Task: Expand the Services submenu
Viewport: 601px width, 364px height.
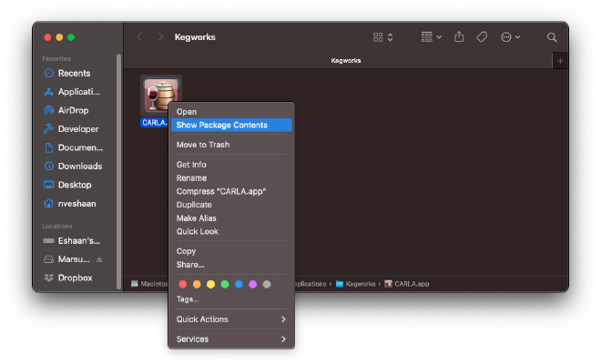Action: (x=231, y=339)
